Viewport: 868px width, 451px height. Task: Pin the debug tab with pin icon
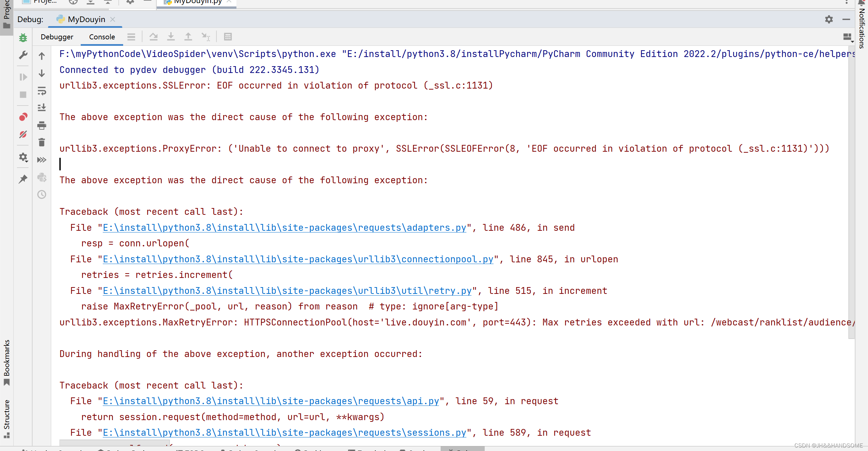23,179
